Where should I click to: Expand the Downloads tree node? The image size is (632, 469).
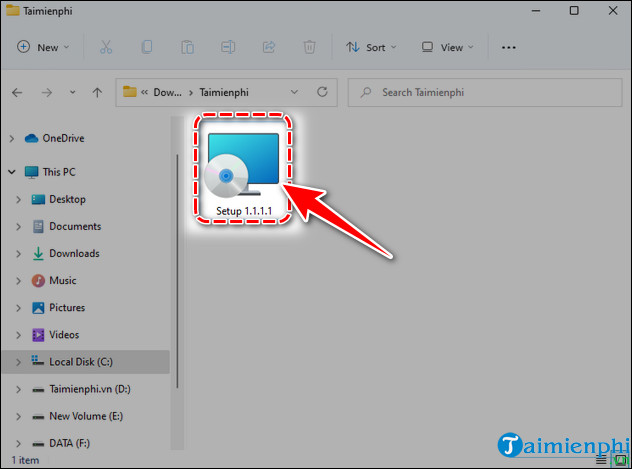click(x=18, y=254)
